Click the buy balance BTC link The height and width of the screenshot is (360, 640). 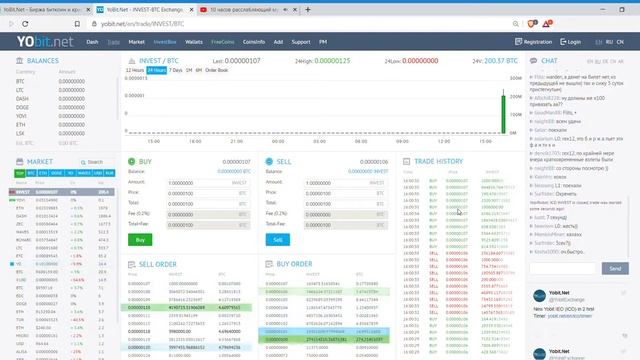234,171
